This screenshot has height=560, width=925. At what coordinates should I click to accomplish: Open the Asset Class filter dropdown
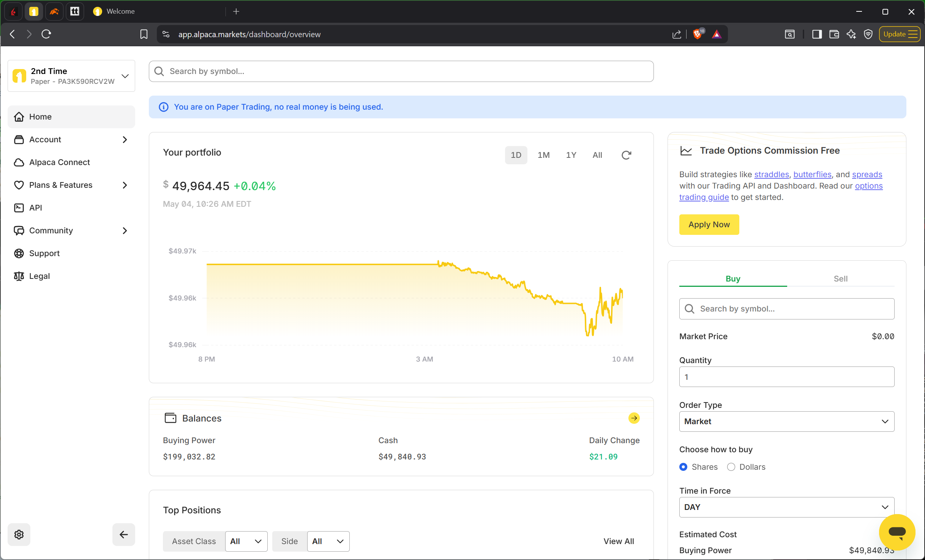246,541
